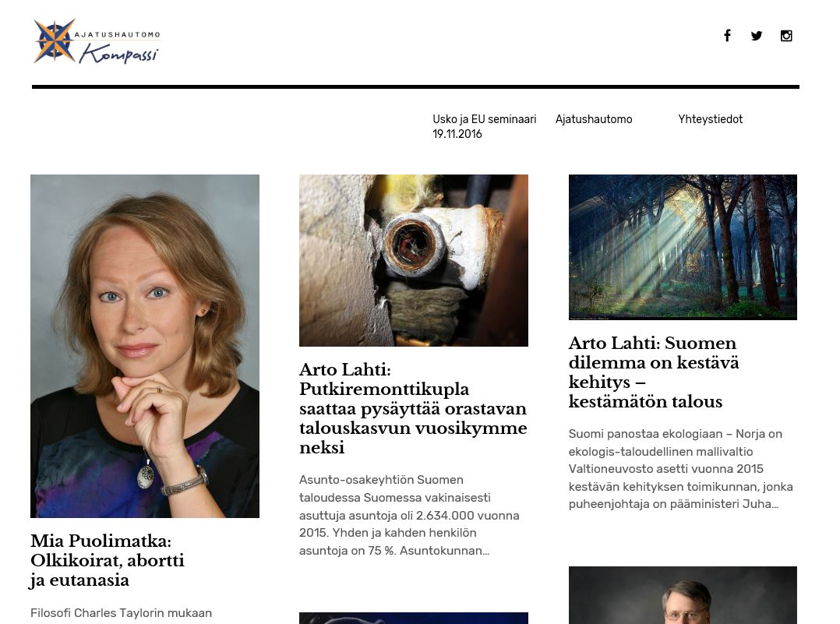This screenshot has height=624, width=840.
Task: Open Usko ja EU seminaari menu item
Action: tap(485, 126)
